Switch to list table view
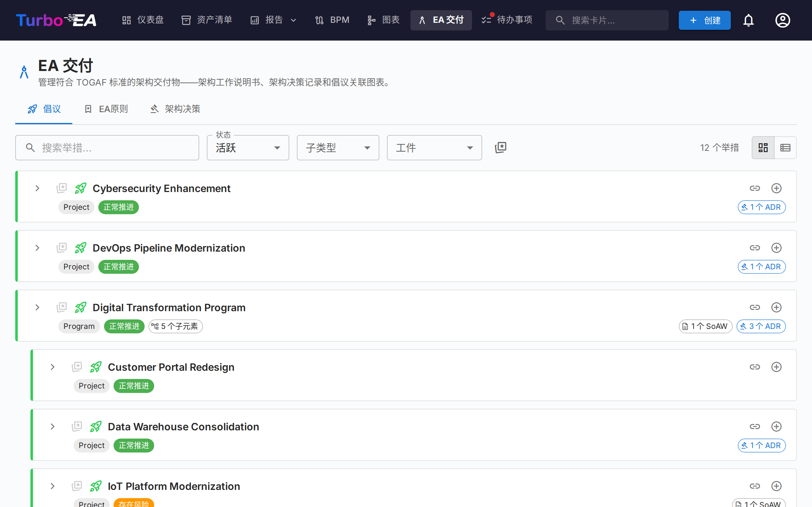 click(x=785, y=147)
